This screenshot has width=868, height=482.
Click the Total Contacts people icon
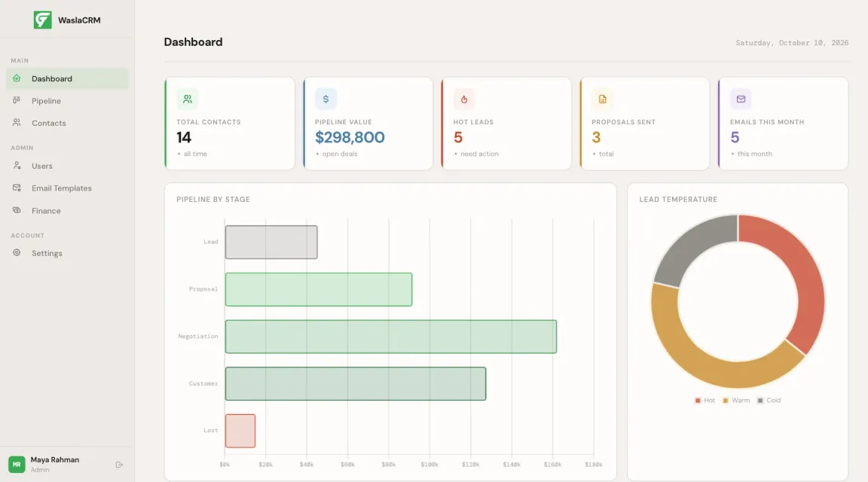(x=188, y=99)
